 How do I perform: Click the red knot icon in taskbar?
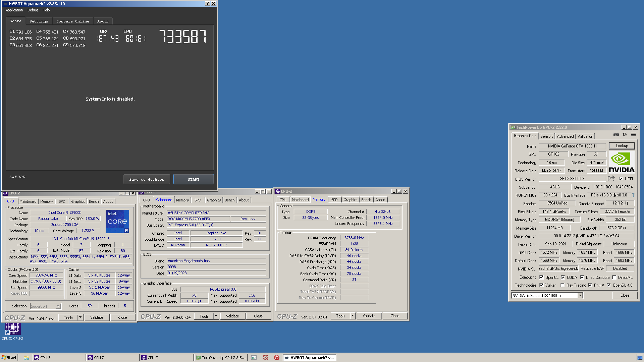[x=265, y=358]
